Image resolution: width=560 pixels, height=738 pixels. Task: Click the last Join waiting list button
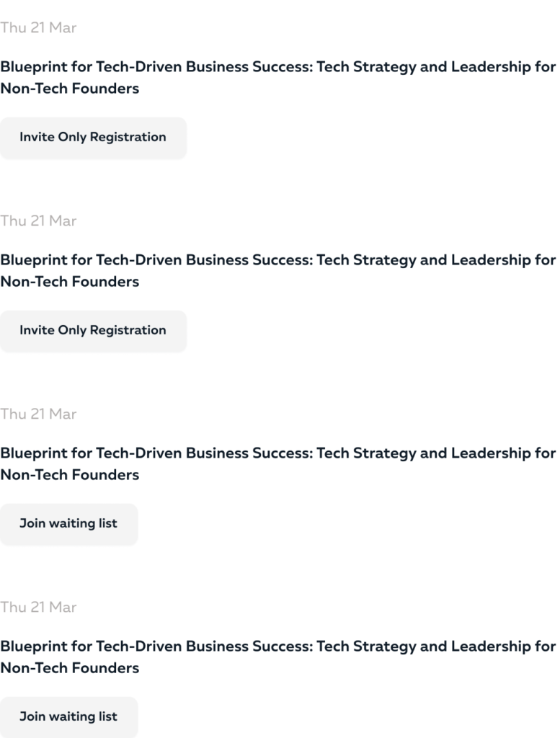68,716
